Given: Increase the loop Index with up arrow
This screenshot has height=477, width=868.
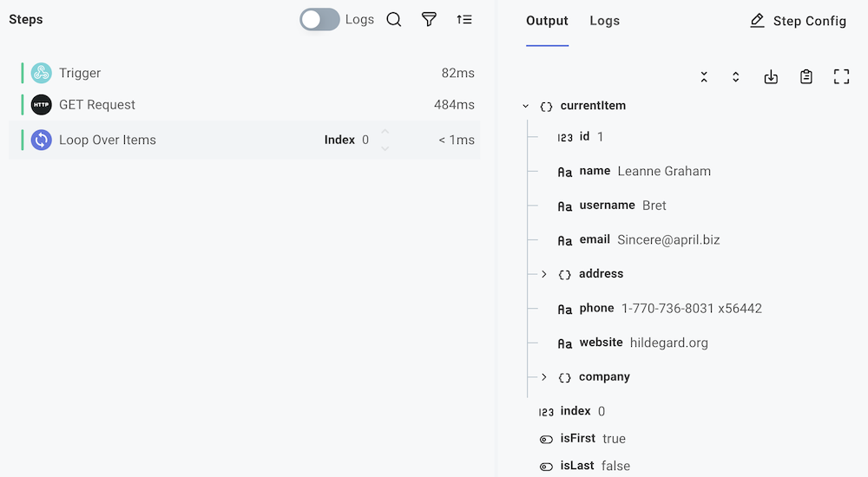Looking at the screenshot, I should tap(385, 133).
